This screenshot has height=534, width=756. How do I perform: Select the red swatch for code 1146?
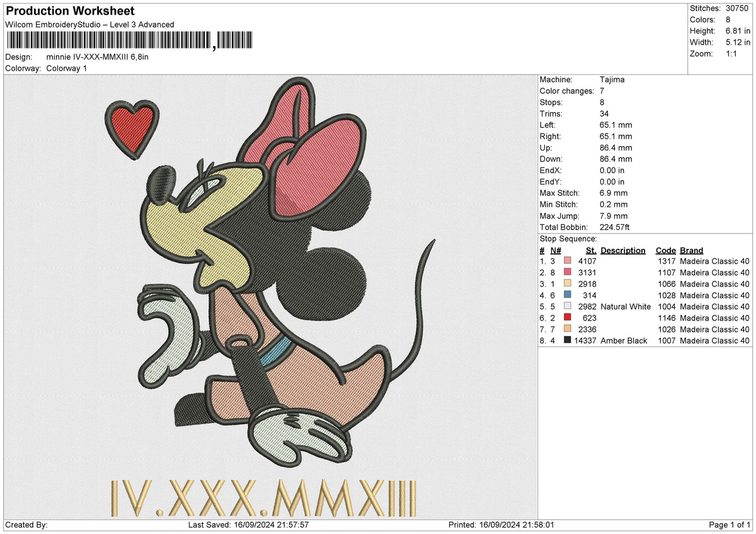[x=568, y=318]
